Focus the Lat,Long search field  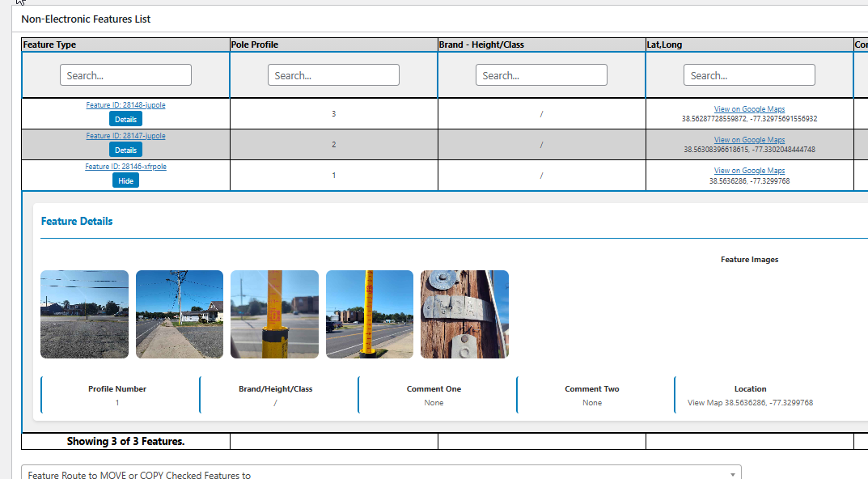(x=749, y=74)
